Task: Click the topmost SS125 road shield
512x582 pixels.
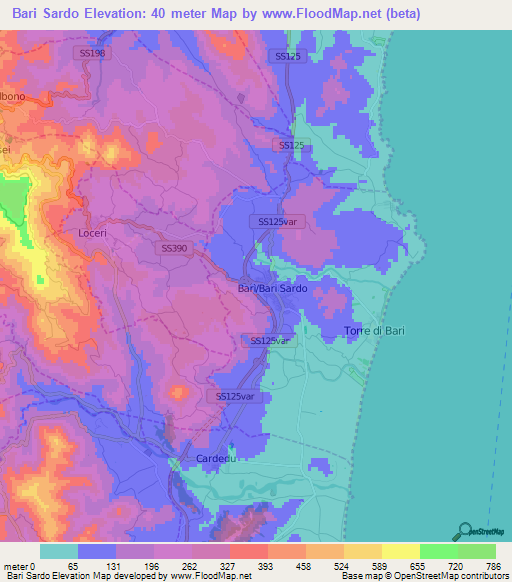Action: [288, 56]
